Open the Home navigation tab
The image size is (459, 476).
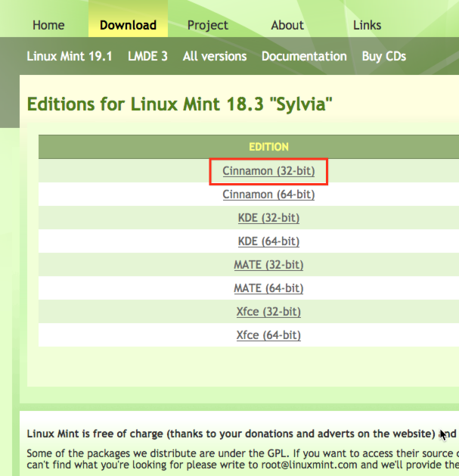(x=48, y=25)
